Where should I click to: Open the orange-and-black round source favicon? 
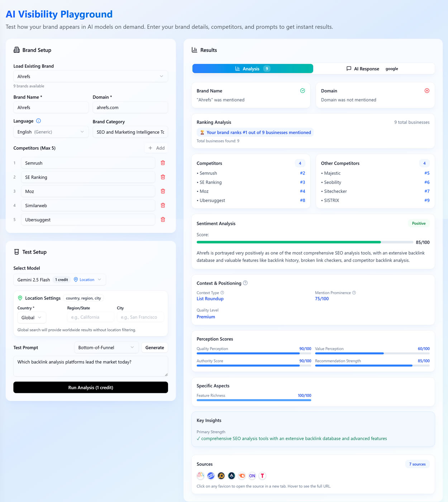[x=221, y=476]
